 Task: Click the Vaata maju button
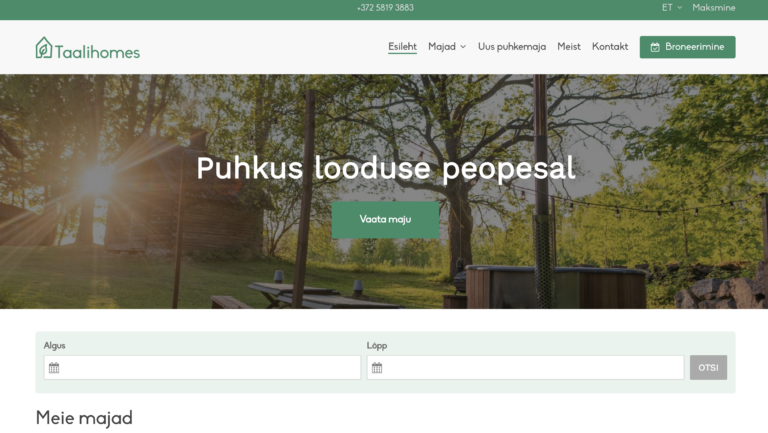click(x=385, y=219)
